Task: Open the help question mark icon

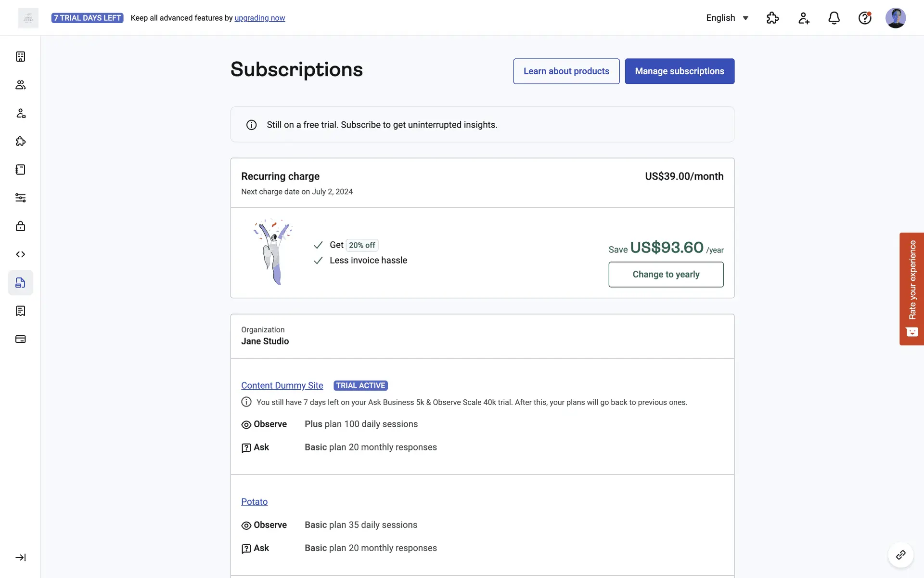Action: pos(865,18)
